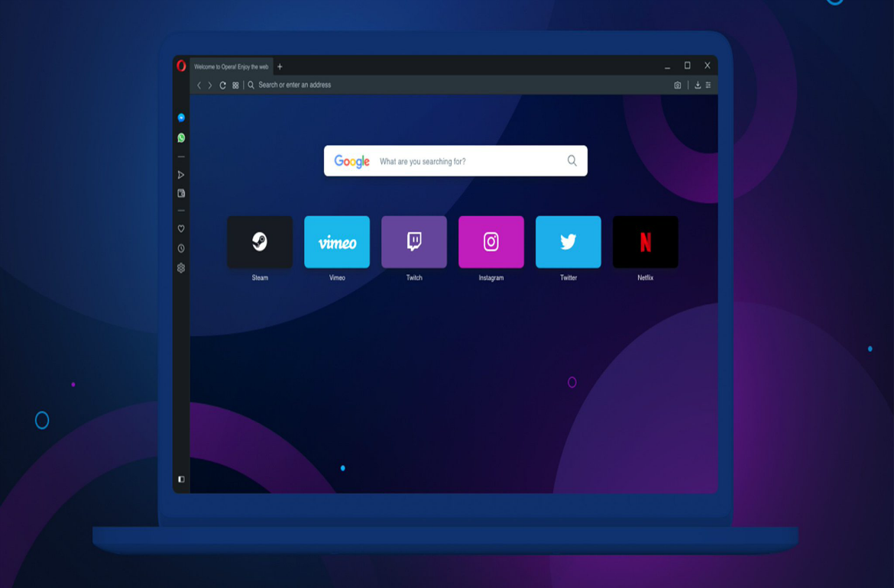Open bookmarks via the heart icon

(x=181, y=228)
